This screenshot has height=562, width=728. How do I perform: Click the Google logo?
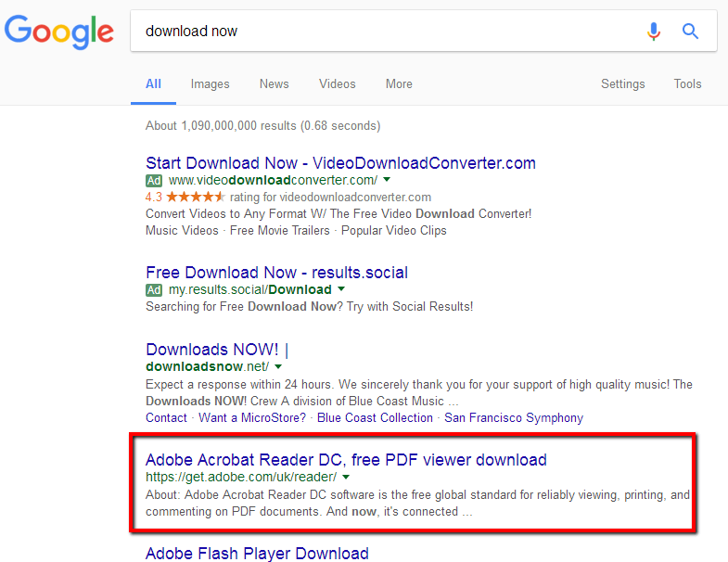[x=59, y=32]
